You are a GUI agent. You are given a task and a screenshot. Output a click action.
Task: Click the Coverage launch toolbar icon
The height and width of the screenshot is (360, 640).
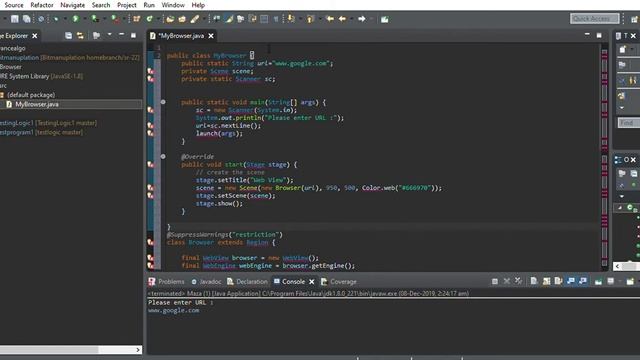click(x=95, y=19)
